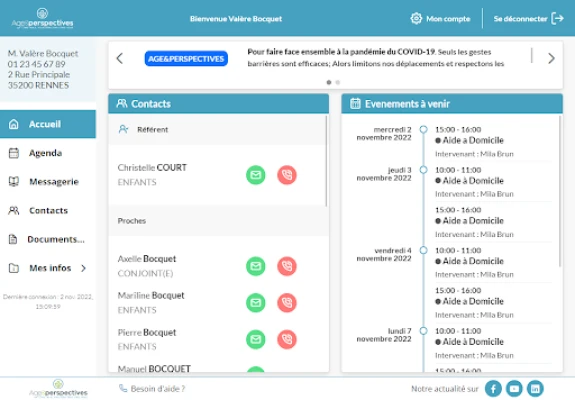Image resolution: width=575 pixels, height=400 pixels.
Task: Click the mercredi 2 novembre timeline marker
Action: (x=423, y=129)
